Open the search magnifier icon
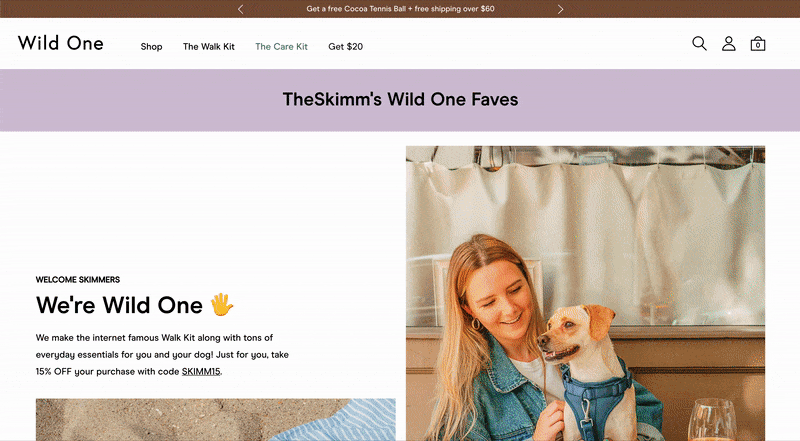Viewport: 800px width, 441px height. pyautogui.click(x=699, y=43)
